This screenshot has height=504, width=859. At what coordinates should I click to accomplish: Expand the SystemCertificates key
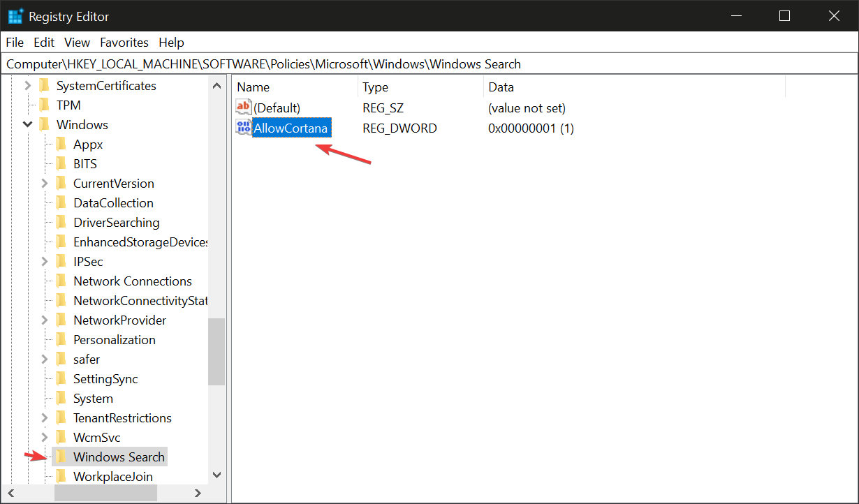(x=28, y=86)
